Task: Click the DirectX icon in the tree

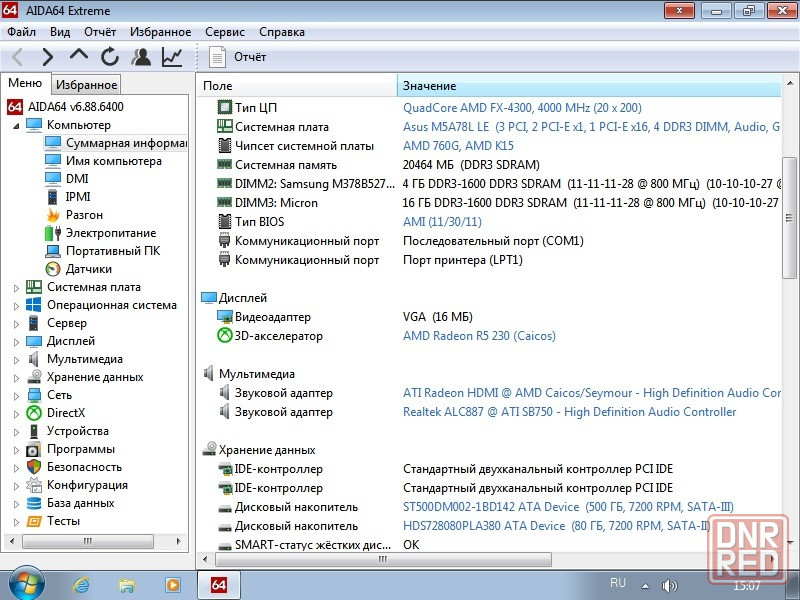Action: [x=34, y=413]
